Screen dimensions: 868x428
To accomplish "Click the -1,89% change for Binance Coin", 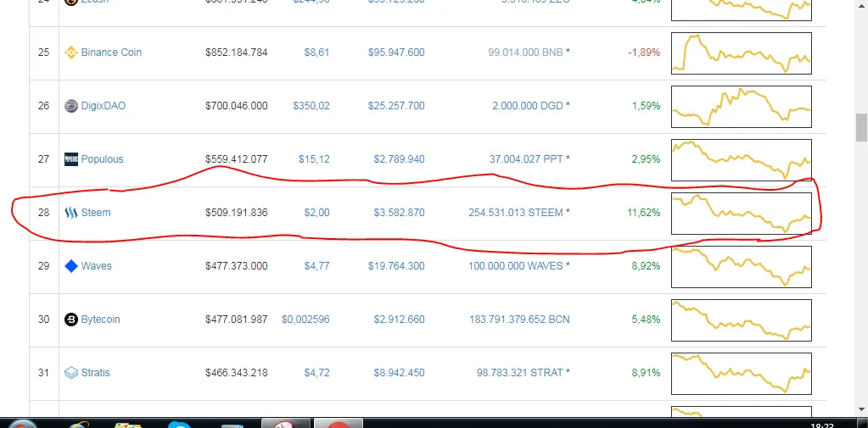I will 644,53.
